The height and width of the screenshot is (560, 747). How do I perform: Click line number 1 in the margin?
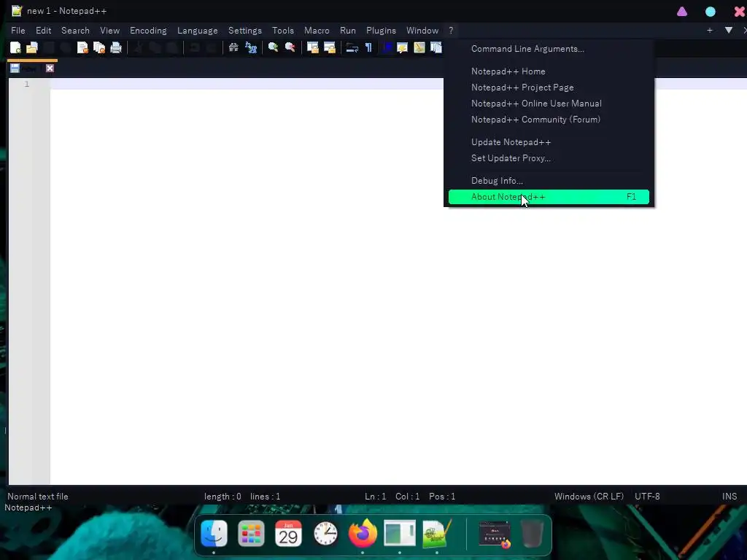(x=27, y=84)
